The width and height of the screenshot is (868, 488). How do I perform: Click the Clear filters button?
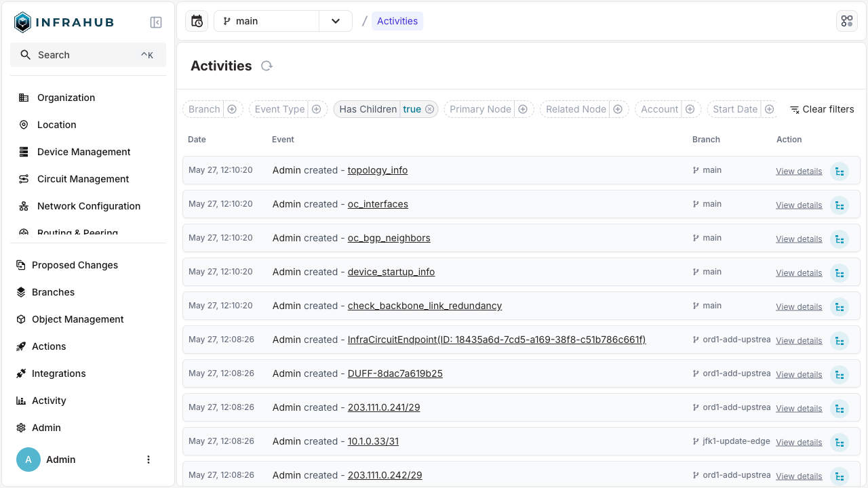tap(822, 109)
